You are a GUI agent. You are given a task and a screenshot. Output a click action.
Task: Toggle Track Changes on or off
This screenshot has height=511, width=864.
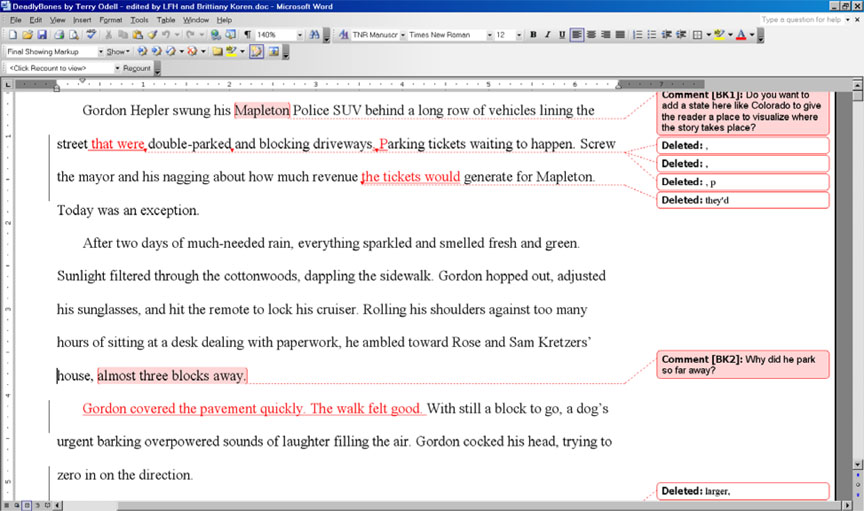256,51
